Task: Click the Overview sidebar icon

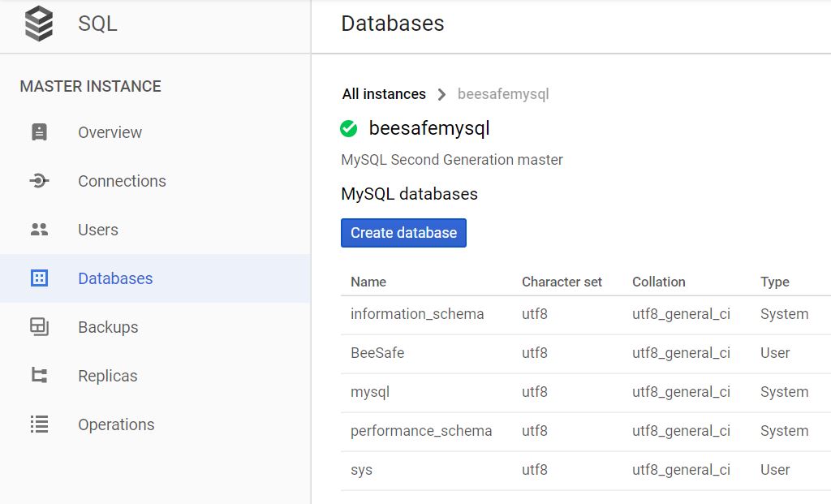Action: 39,132
